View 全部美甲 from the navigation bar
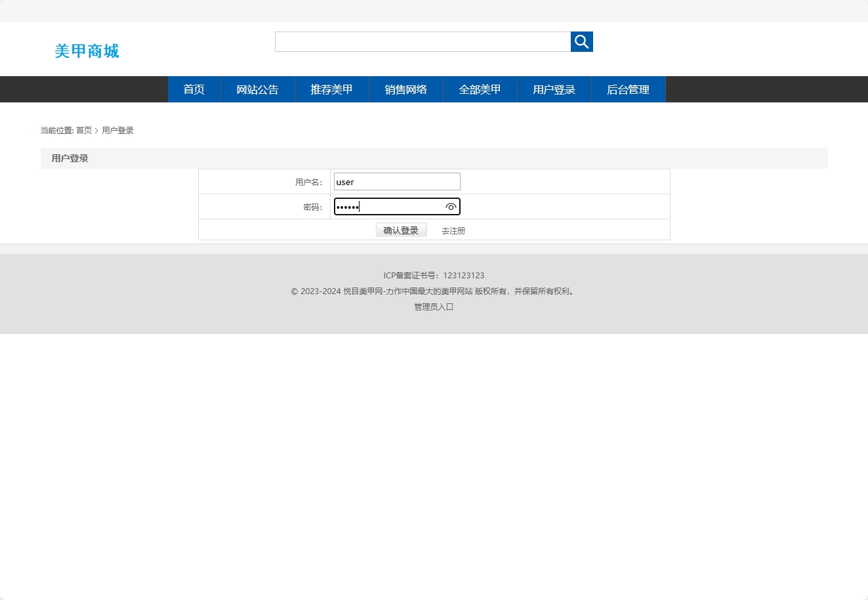Viewport: 868px width, 600px height. coord(480,89)
